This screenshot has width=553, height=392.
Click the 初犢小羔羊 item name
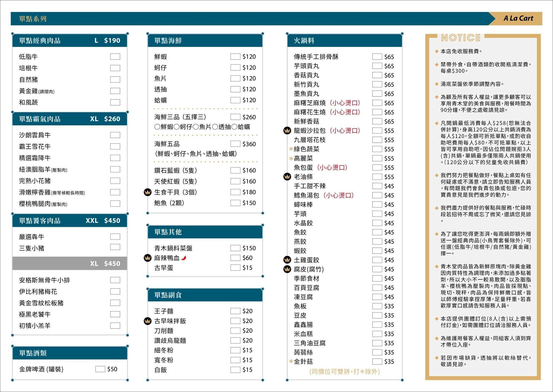click(x=35, y=326)
